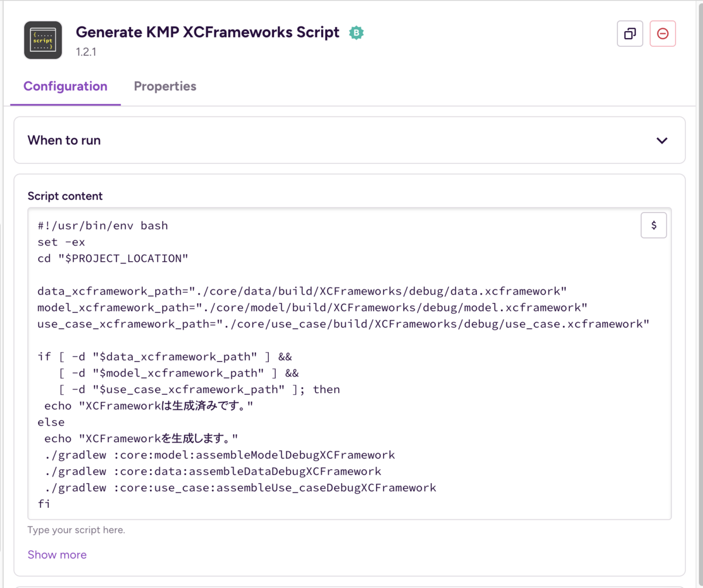Viewport: 703px width, 588px height.
Task: Click the Script content label
Action: pos(65,196)
